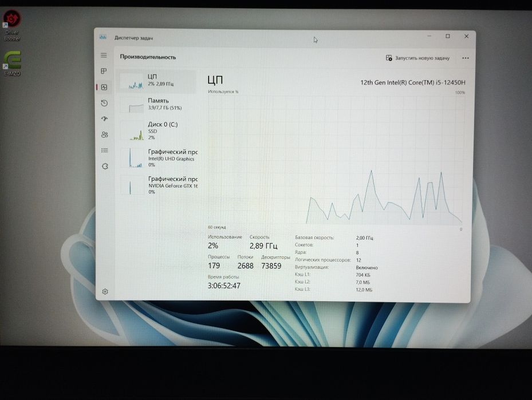Screen dimensions: 532x400
Task: Click the CPU usage graph area
Action: (336, 160)
